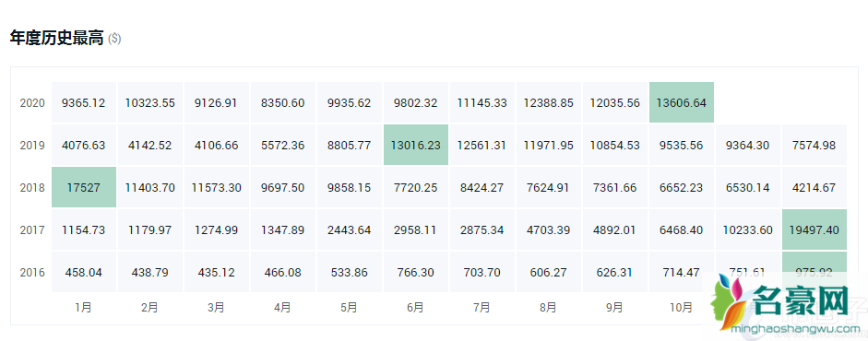Select the 2019 year row label
This screenshot has width=868, height=341.
tap(32, 146)
